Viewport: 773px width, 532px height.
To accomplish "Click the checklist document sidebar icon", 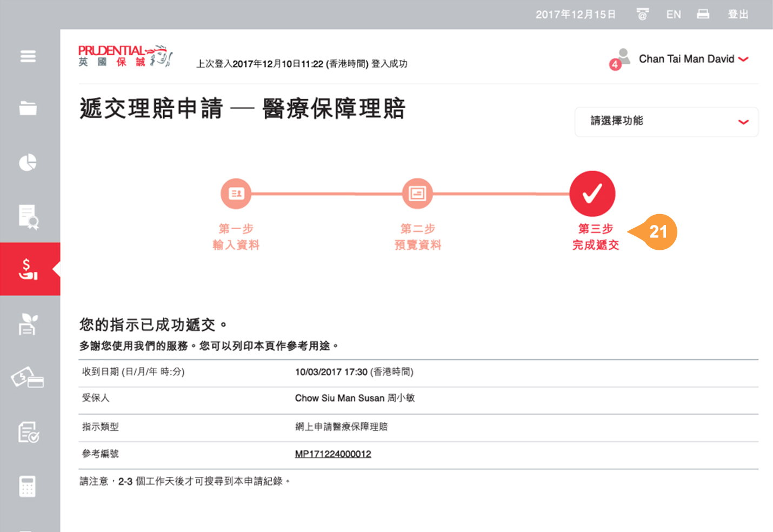I will (28, 433).
